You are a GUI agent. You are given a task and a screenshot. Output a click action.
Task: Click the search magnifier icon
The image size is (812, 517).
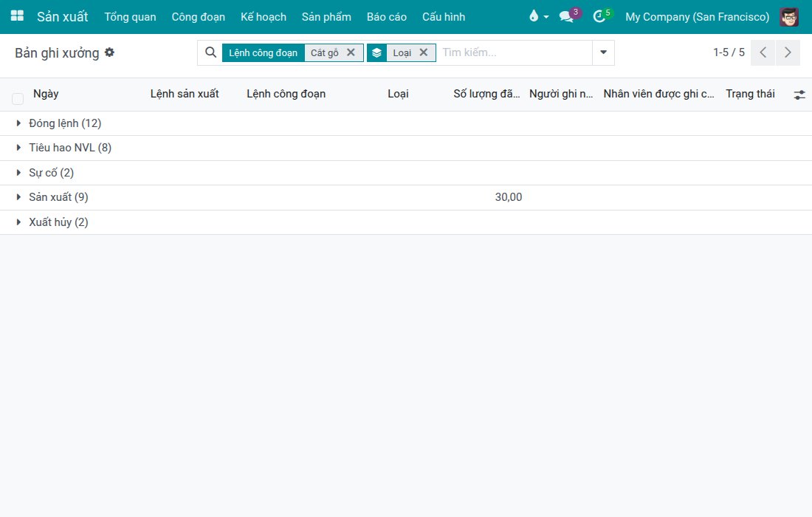coord(210,52)
